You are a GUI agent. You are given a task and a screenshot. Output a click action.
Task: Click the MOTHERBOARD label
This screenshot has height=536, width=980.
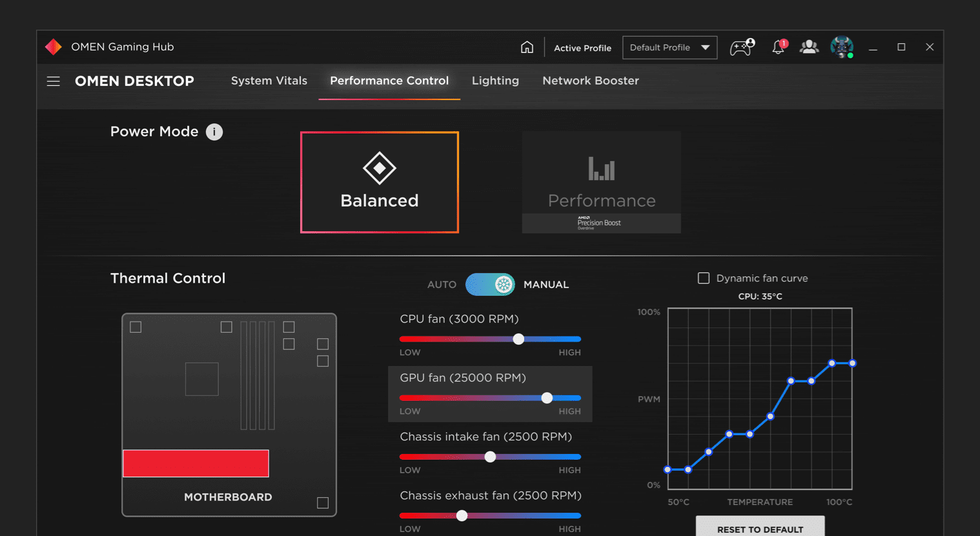228,497
